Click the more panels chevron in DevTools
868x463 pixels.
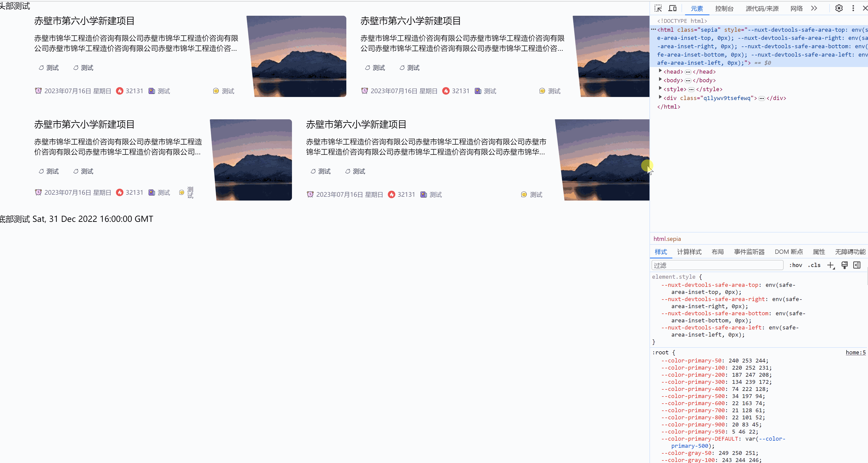click(814, 8)
